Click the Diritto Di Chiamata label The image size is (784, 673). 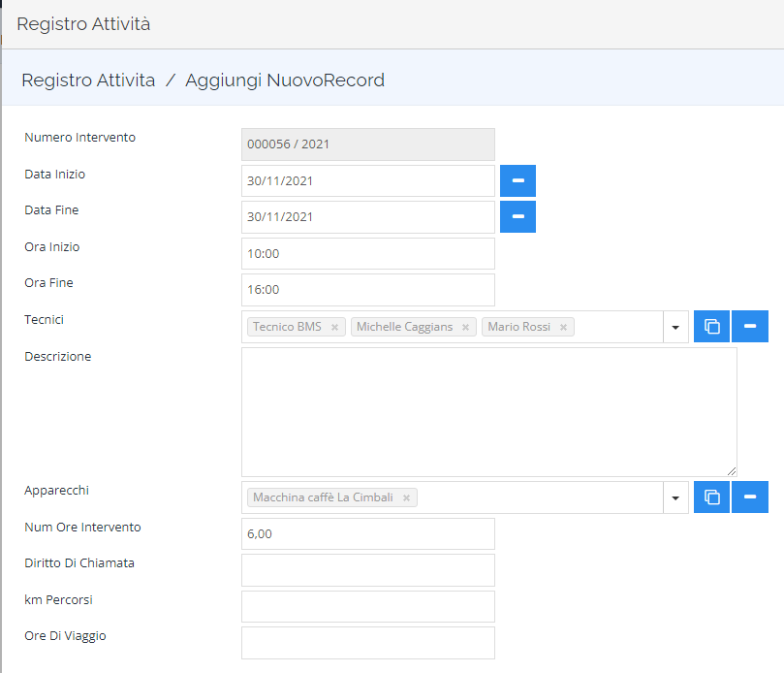click(79, 562)
